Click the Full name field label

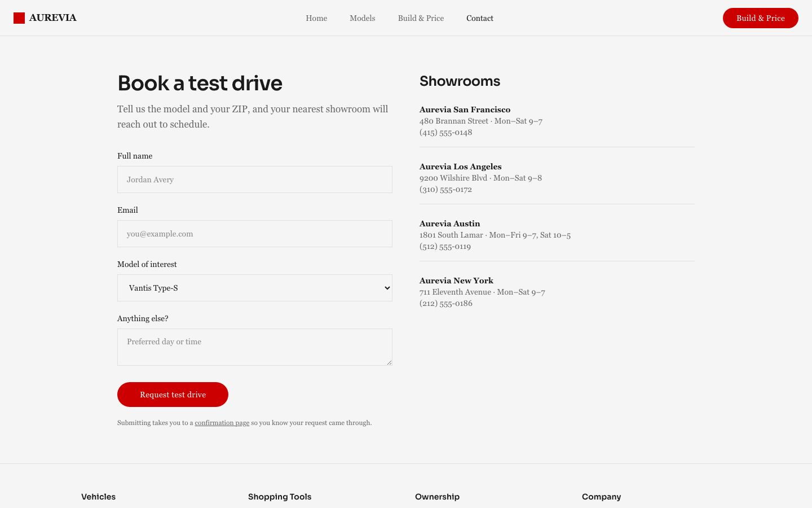pyautogui.click(x=135, y=156)
